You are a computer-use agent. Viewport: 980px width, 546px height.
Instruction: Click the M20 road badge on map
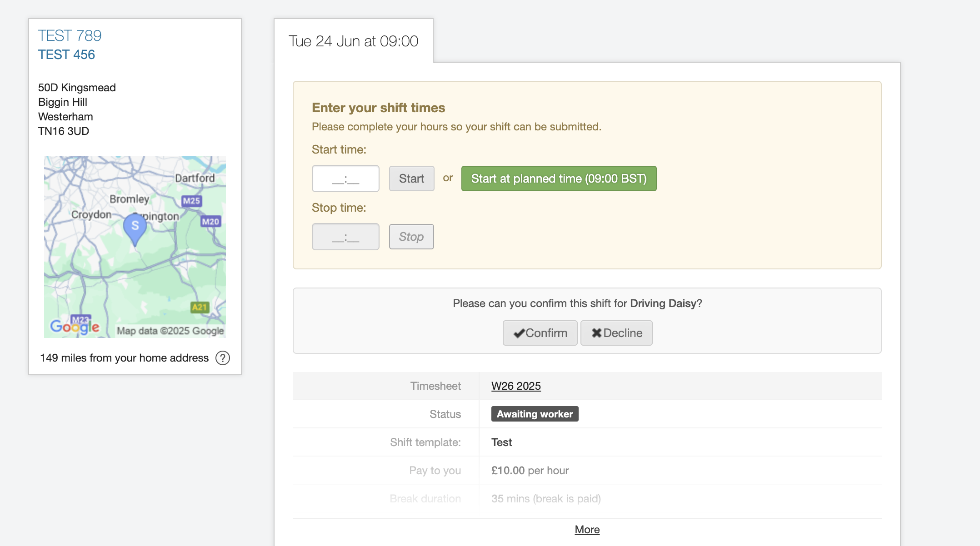210,222
